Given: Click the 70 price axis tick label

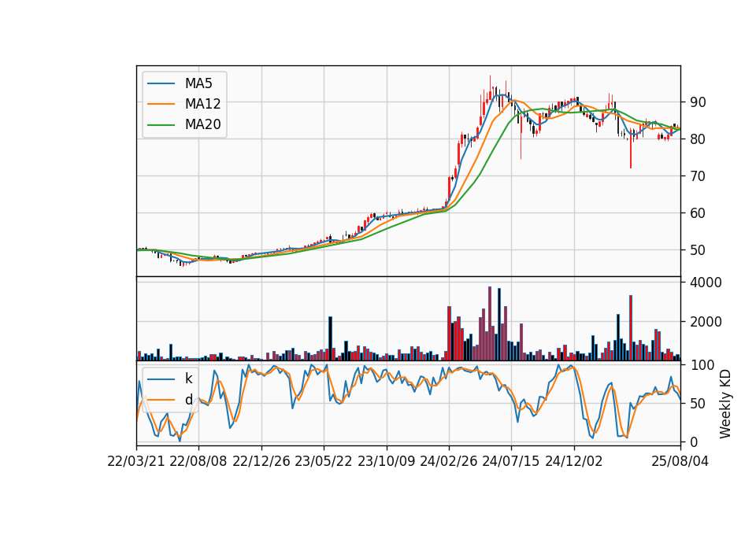Looking at the screenshot, I should pyautogui.click(x=698, y=176).
